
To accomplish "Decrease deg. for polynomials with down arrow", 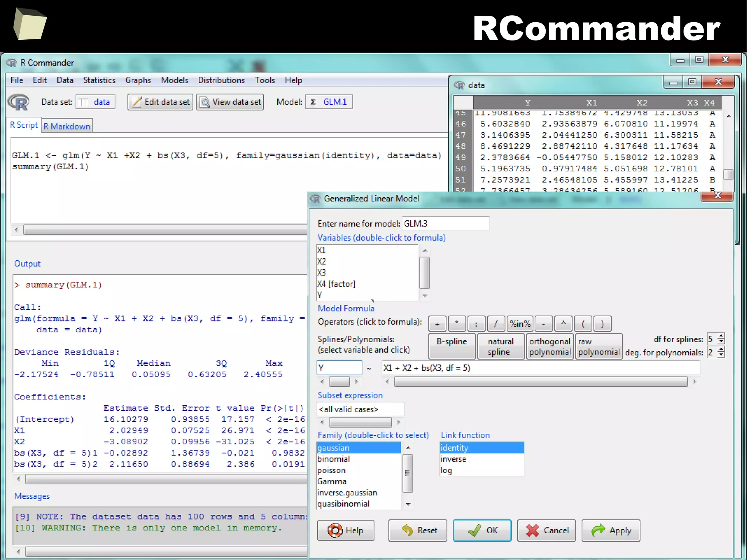I will click(x=721, y=355).
